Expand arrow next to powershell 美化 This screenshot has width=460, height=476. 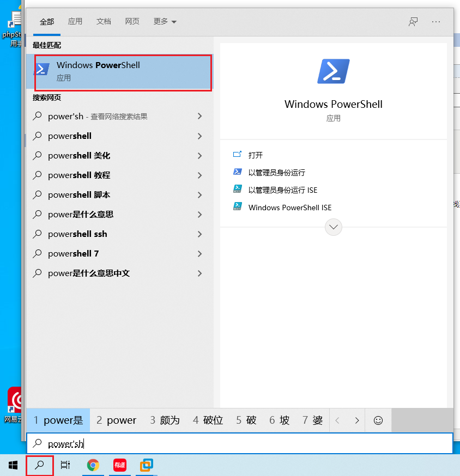pyautogui.click(x=199, y=156)
